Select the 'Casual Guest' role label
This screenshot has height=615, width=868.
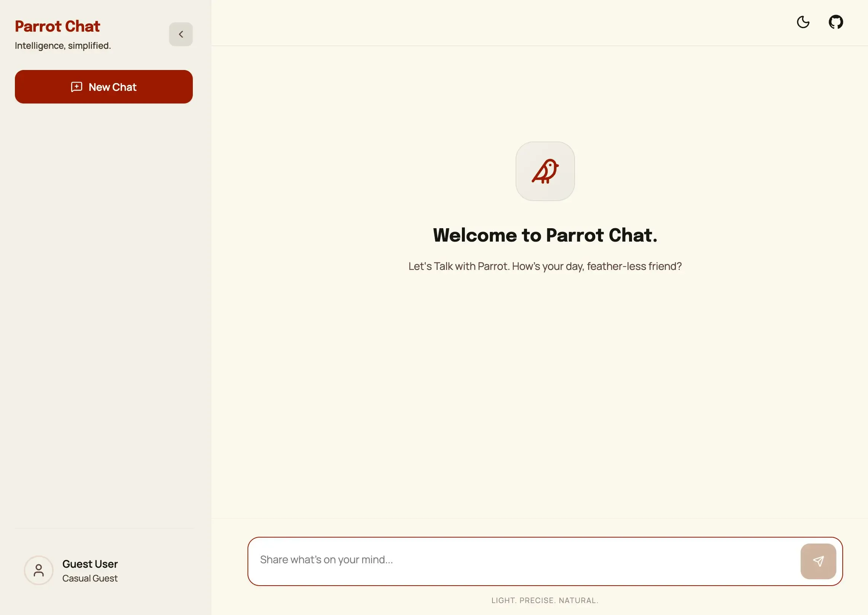coord(90,578)
